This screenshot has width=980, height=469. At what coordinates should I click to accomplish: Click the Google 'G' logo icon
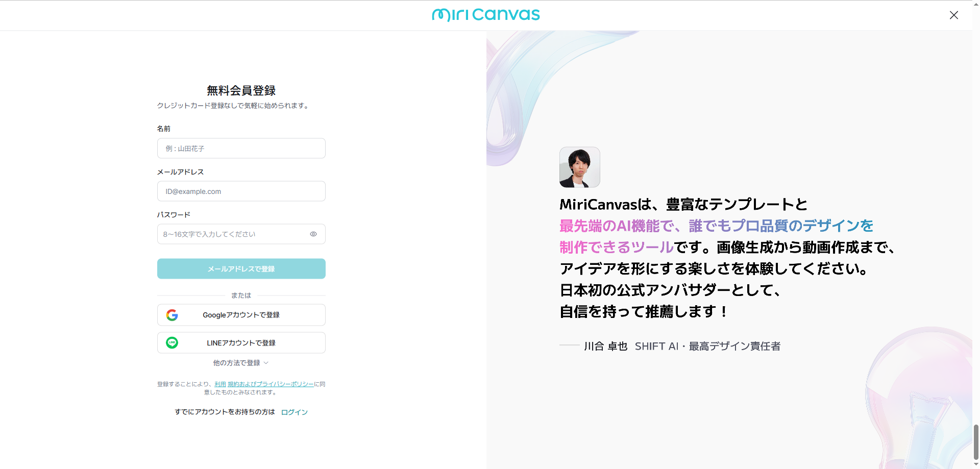(x=172, y=315)
